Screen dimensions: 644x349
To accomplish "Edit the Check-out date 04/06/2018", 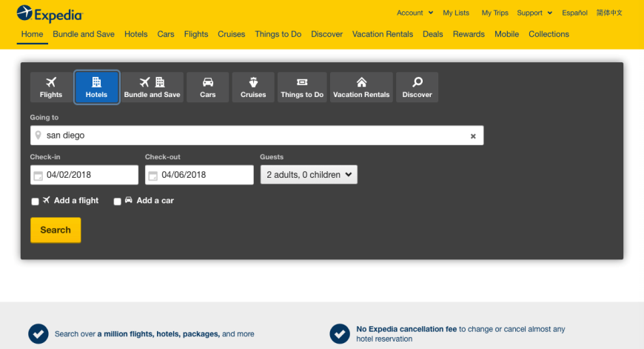I will 199,175.
